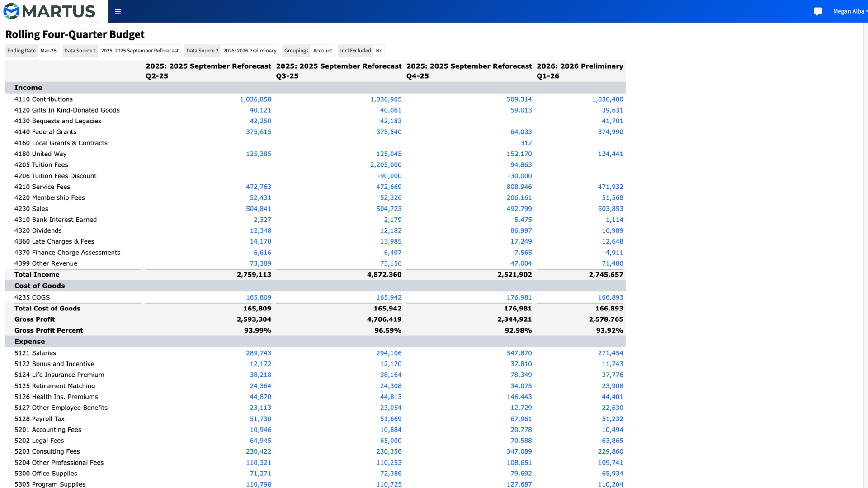Open the chat messages icon
The image size is (868, 488).
pyautogui.click(x=818, y=11)
